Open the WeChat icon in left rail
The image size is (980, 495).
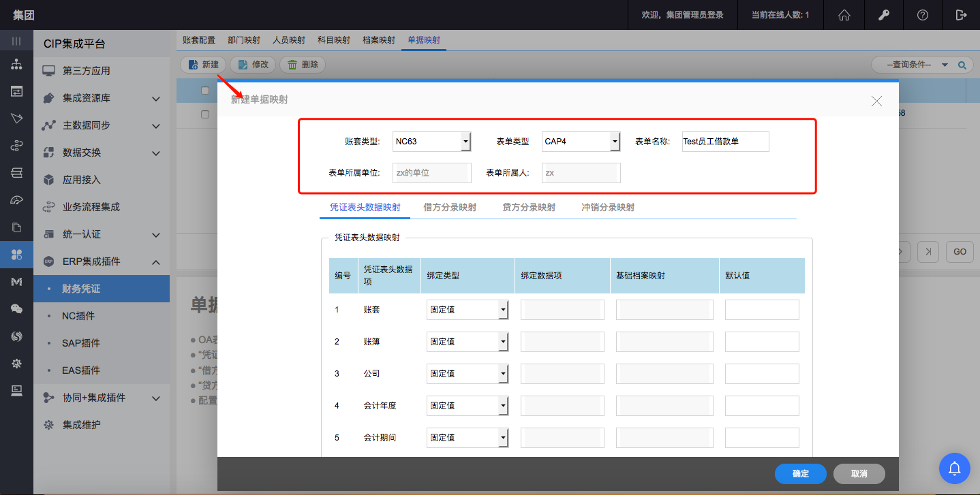click(x=16, y=309)
